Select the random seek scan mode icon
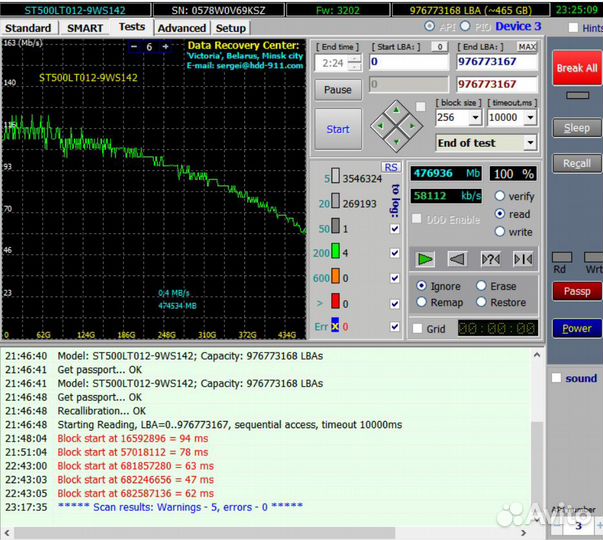603x540 pixels. click(490, 259)
